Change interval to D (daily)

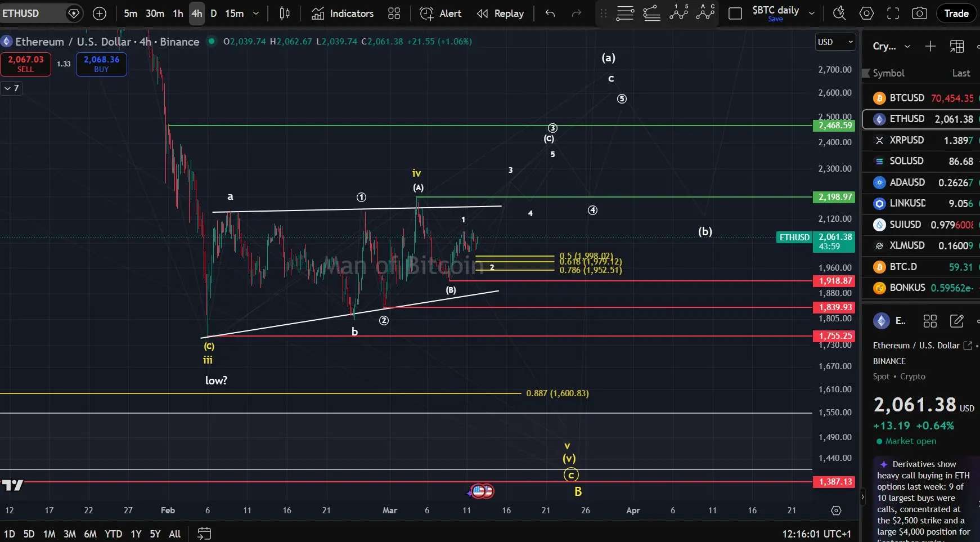coord(214,14)
